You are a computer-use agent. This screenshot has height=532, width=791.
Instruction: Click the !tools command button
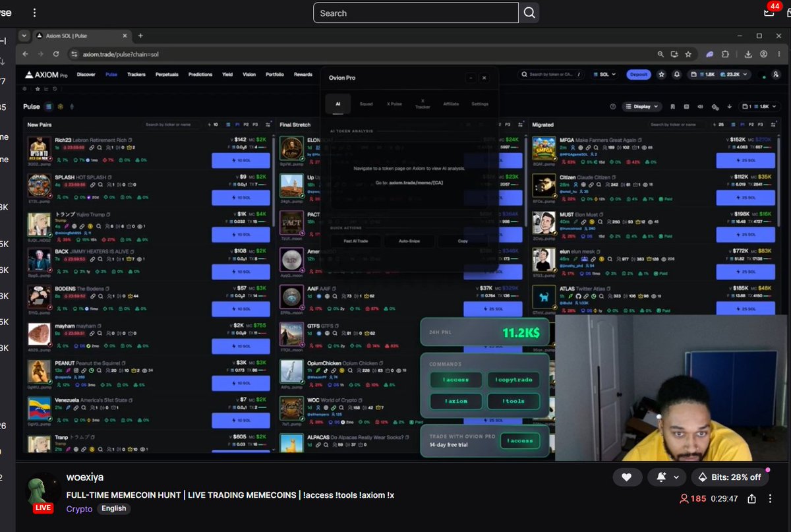click(x=514, y=401)
